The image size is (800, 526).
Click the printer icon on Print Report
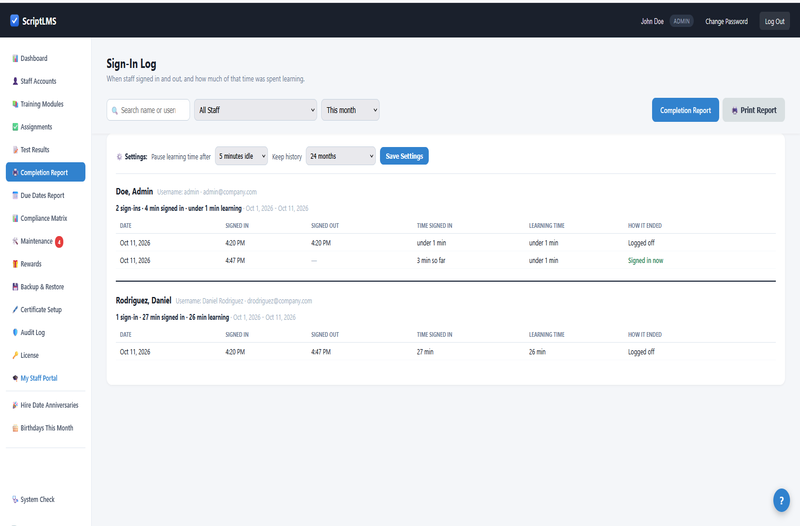(734, 111)
